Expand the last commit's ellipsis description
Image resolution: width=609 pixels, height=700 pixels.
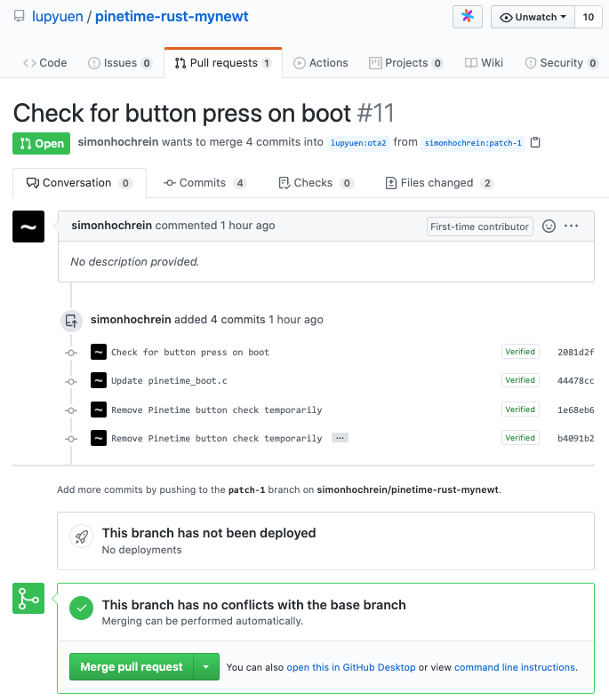[x=339, y=438]
